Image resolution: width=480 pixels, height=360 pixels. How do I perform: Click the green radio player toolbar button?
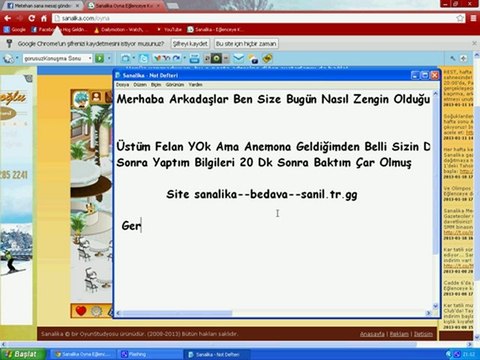click(x=216, y=59)
